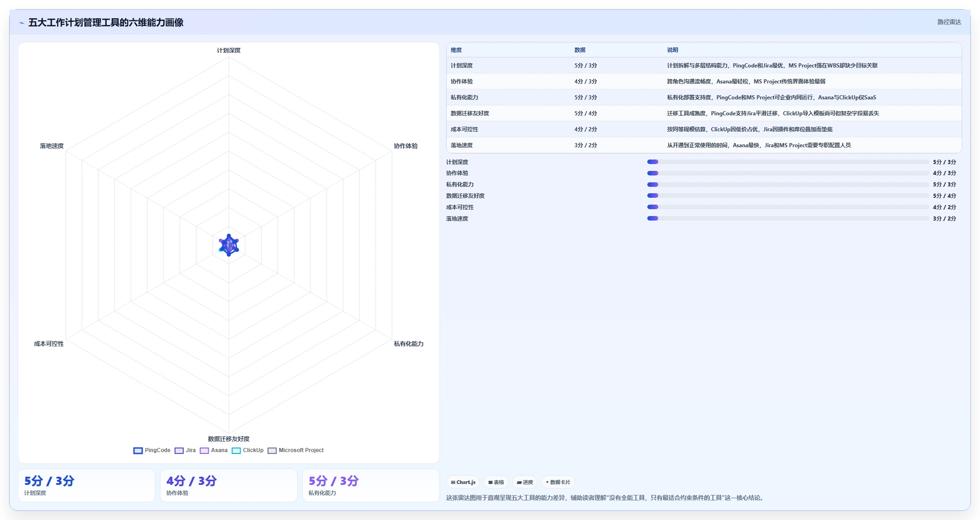Viewport: 980px width, 520px height.
Task: Click the 成本可控性 progress bar
Action: pyautogui.click(x=788, y=207)
